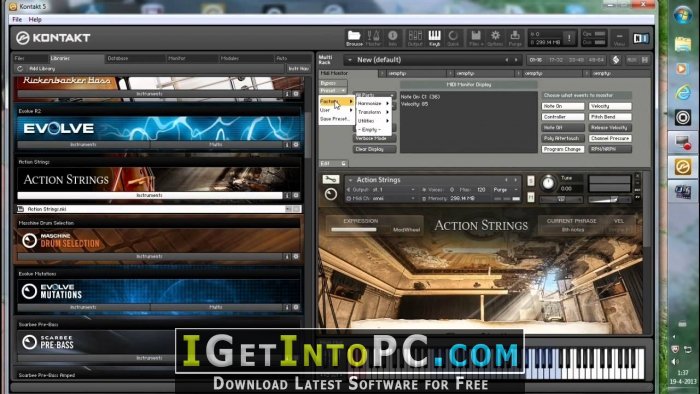Viewport: 700px width, 394px height.
Task: Click Add Library button
Action: (x=42, y=69)
